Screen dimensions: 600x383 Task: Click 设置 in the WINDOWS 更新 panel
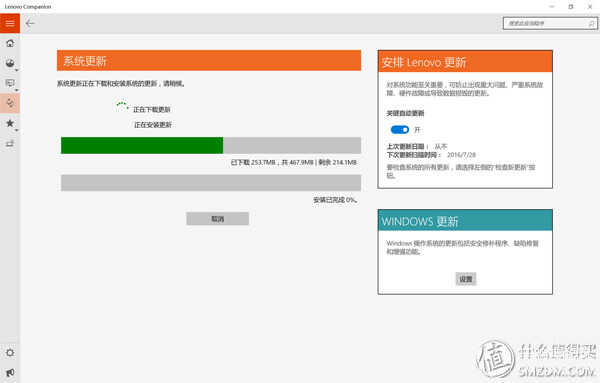click(466, 279)
